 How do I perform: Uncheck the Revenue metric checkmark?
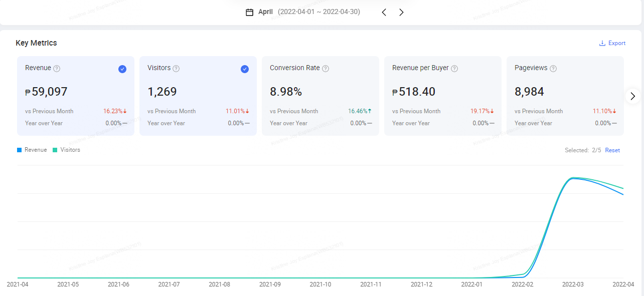click(122, 69)
